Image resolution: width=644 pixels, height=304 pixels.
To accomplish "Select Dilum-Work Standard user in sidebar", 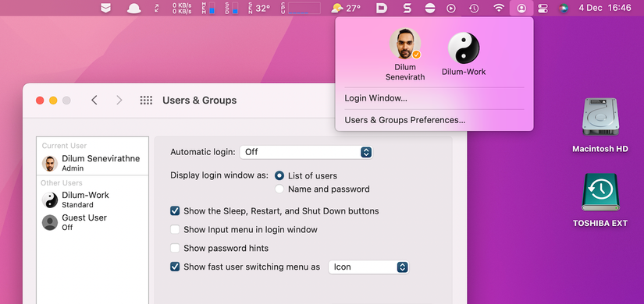I will (x=92, y=200).
